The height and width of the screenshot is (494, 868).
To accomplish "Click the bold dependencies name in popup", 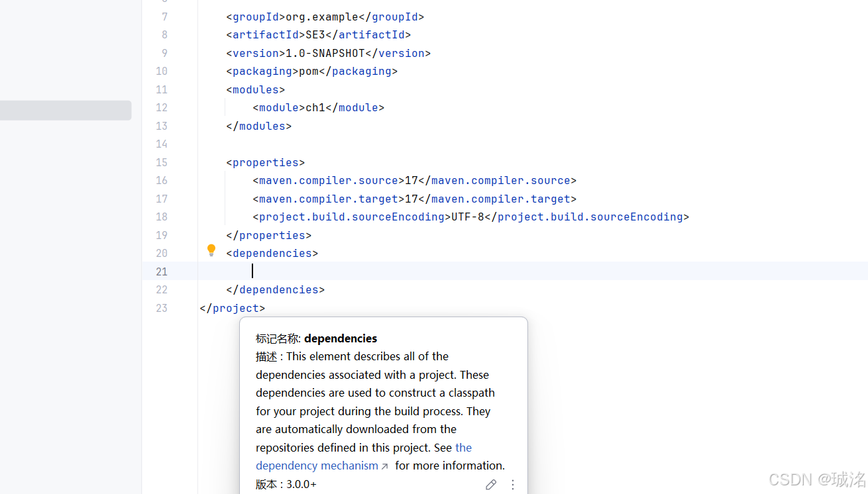I will 341,338.
